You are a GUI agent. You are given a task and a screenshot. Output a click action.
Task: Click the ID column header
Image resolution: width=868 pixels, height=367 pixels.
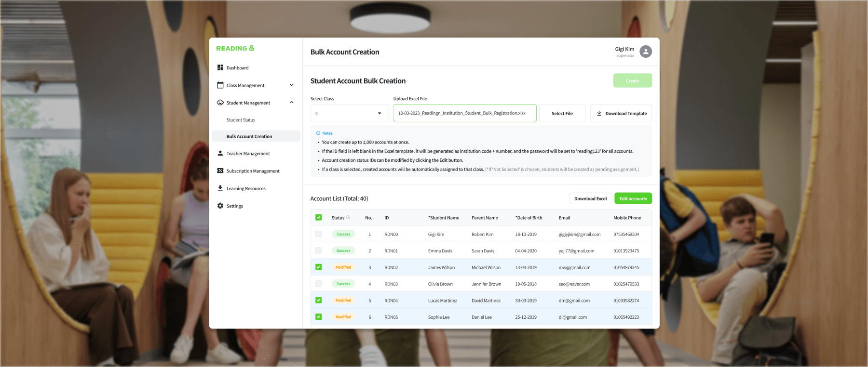tap(387, 218)
